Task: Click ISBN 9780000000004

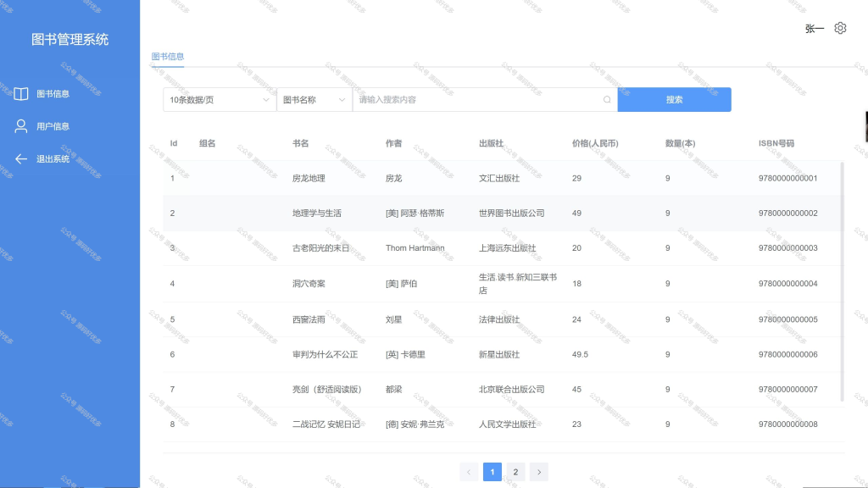Action: (x=787, y=283)
